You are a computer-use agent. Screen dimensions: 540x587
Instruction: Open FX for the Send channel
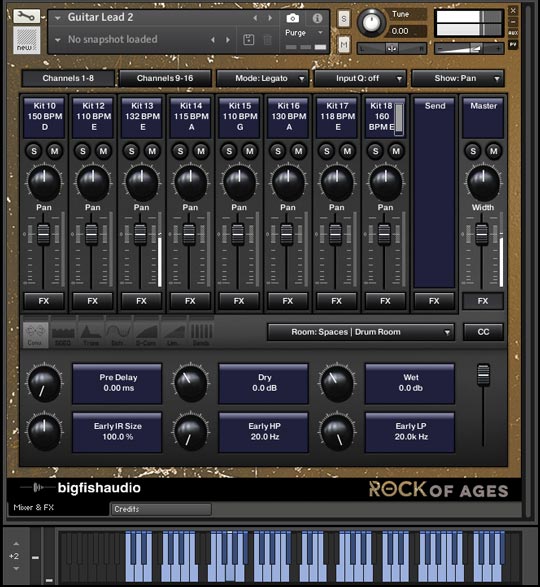(x=434, y=301)
